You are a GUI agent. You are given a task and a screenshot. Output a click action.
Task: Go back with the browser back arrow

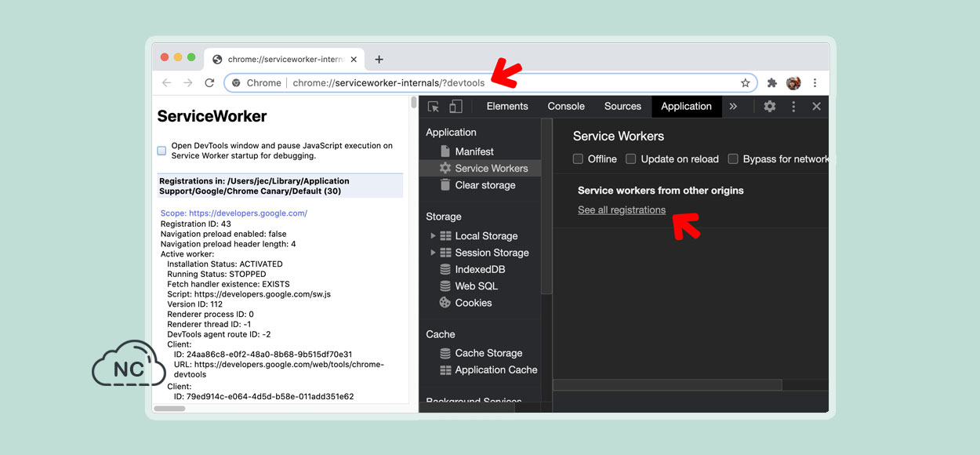click(x=166, y=83)
